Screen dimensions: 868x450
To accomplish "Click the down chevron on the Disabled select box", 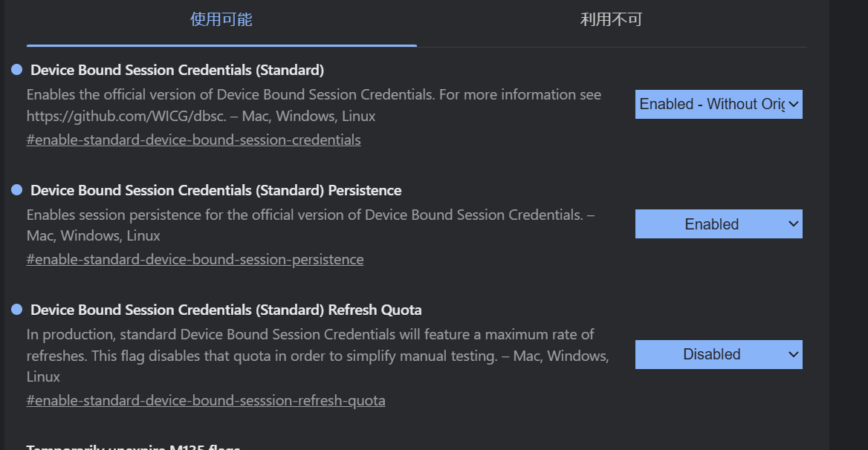I will click(x=794, y=355).
